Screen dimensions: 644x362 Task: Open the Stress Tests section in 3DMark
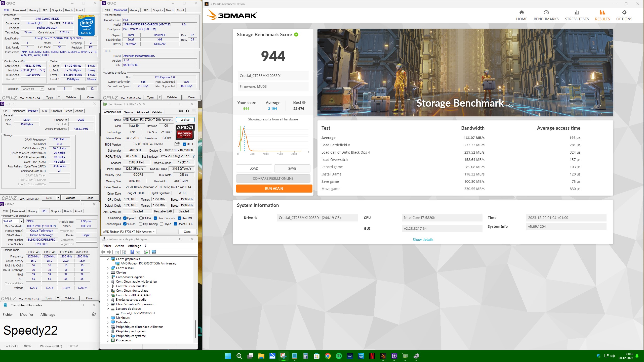[x=577, y=16]
